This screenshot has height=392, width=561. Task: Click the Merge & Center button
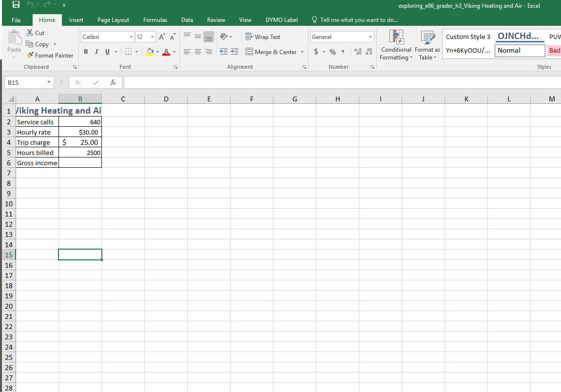(x=271, y=52)
